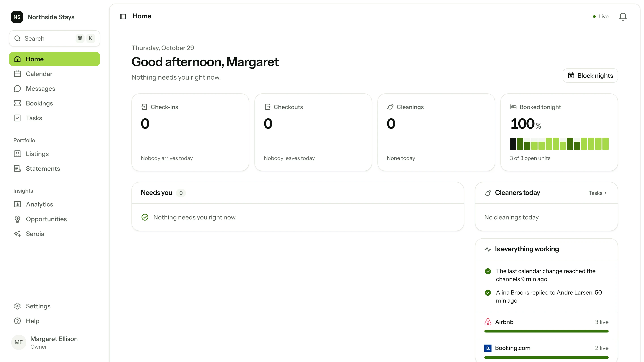Click the Booking.com logo icon

[488, 348]
